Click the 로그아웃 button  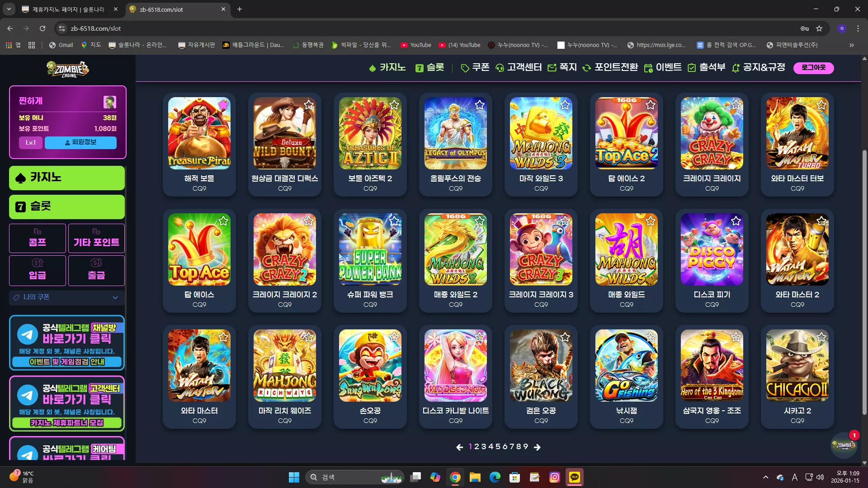pyautogui.click(x=814, y=67)
